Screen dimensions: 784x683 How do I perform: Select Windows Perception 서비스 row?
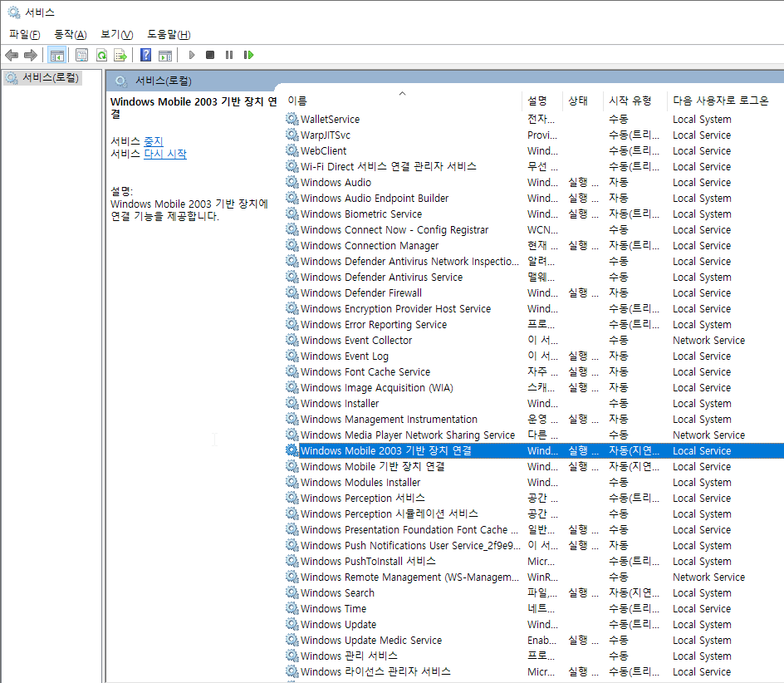point(363,498)
